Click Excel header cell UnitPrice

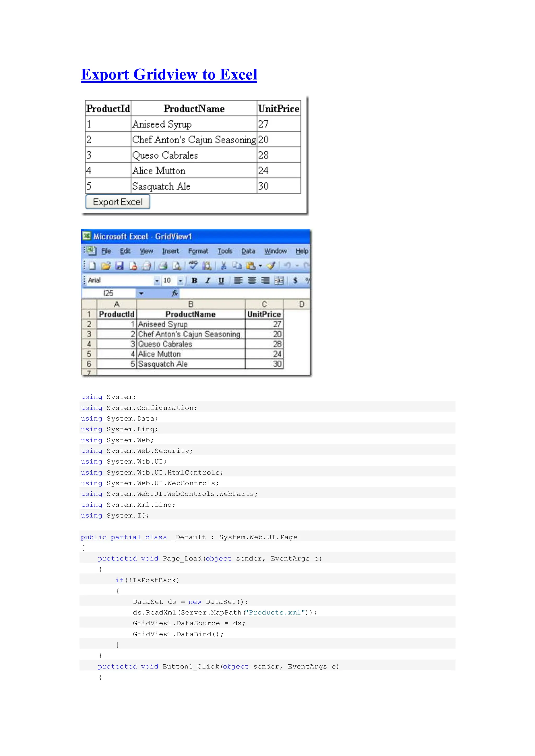pyautogui.click(x=264, y=314)
